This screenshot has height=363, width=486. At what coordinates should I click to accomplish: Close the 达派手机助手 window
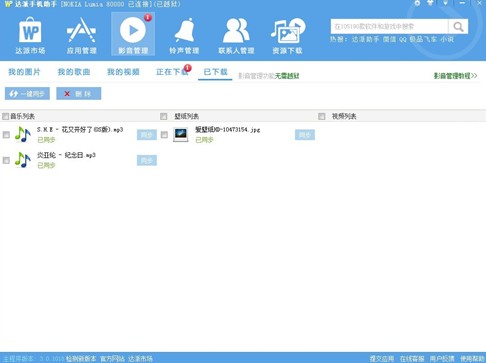(x=479, y=3)
